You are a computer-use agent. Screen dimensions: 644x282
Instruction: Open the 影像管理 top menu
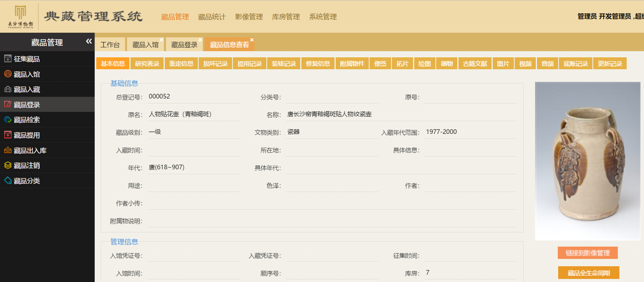249,17
